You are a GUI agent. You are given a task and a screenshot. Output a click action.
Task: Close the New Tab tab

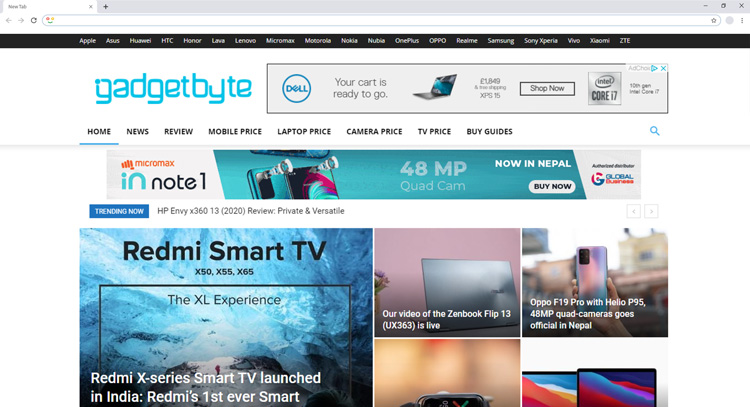pos(90,7)
